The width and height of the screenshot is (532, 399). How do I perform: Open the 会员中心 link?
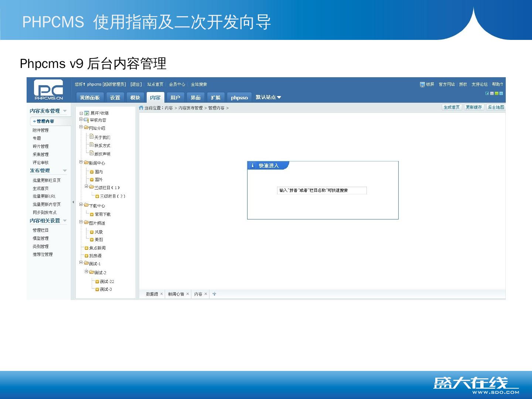click(x=177, y=85)
